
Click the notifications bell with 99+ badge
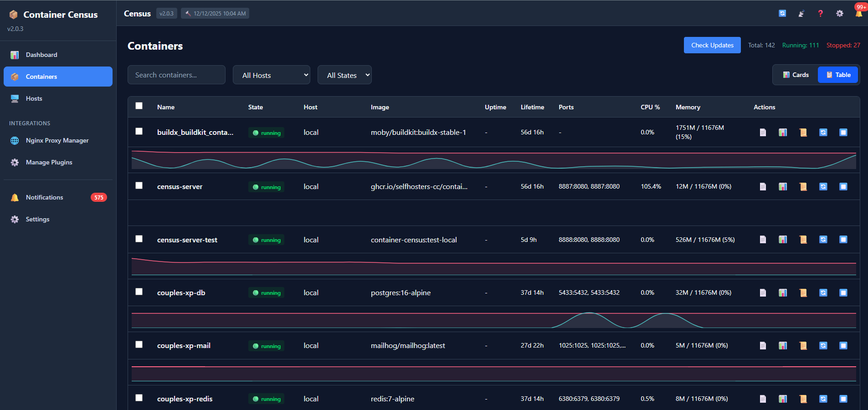pos(858,13)
